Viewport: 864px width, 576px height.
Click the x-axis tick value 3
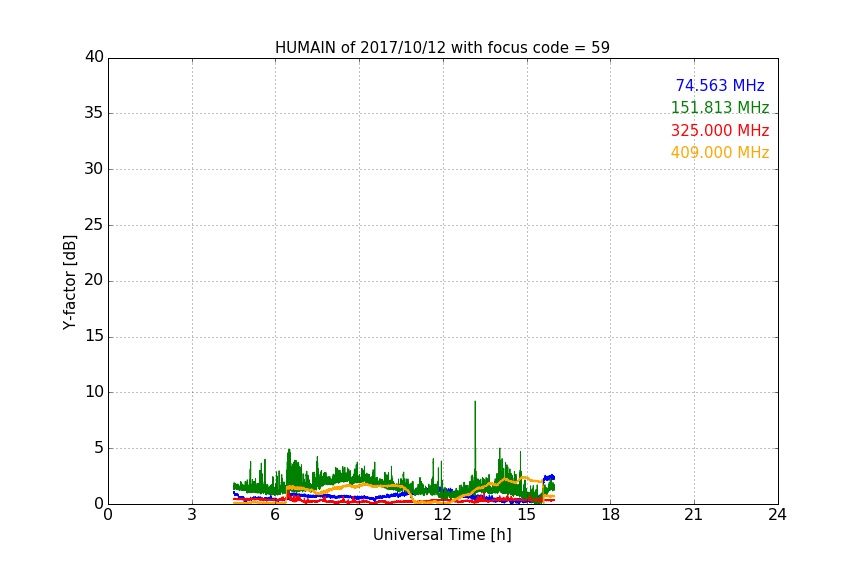click(x=192, y=515)
